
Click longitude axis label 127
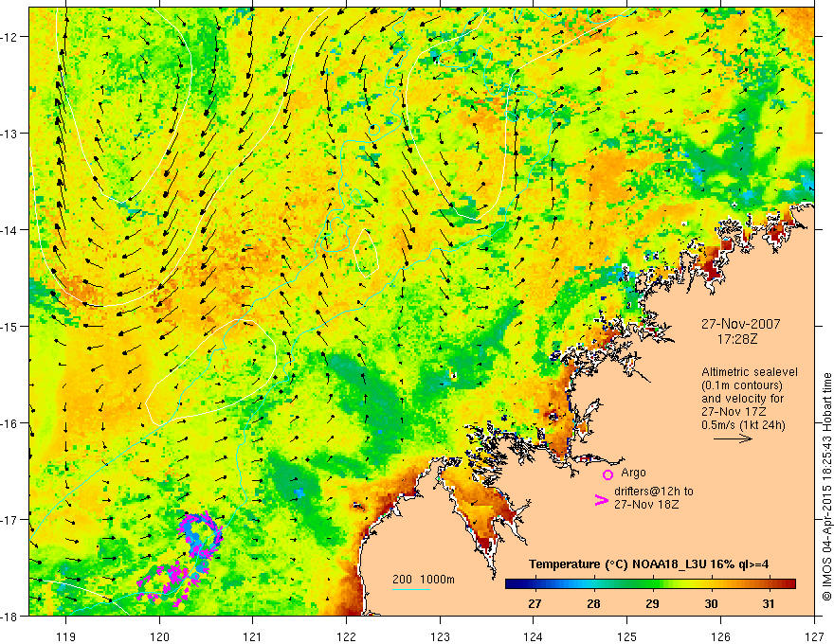(x=814, y=636)
